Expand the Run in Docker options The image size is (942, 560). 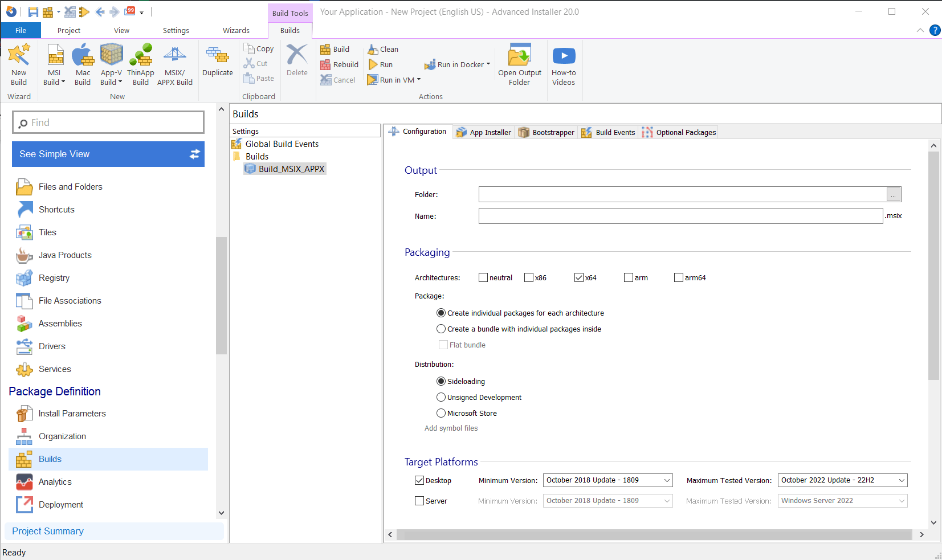click(x=487, y=64)
